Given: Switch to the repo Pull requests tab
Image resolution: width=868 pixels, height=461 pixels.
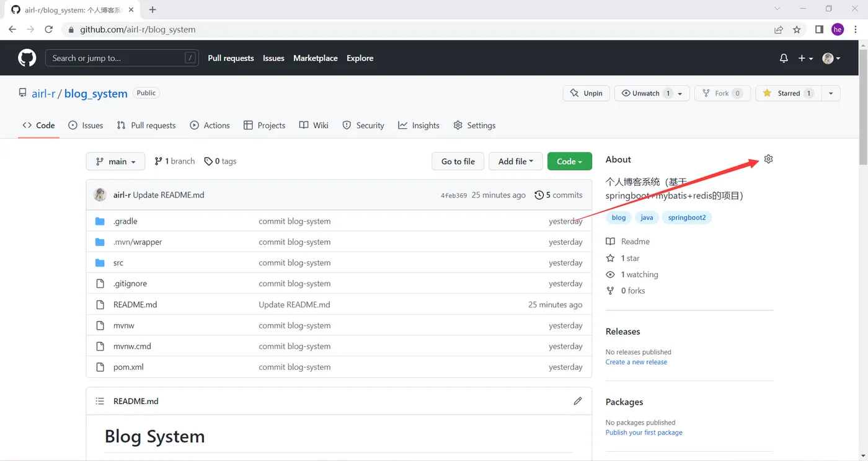Looking at the screenshot, I should tap(146, 125).
